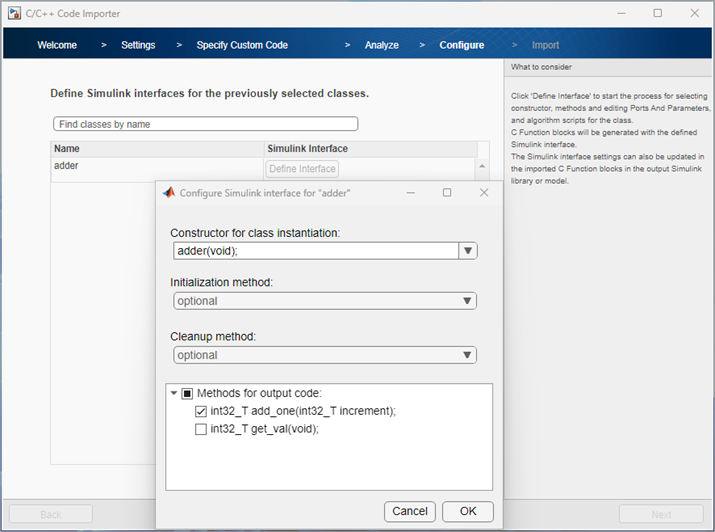Click the Find classes by name field

click(205, 124)
